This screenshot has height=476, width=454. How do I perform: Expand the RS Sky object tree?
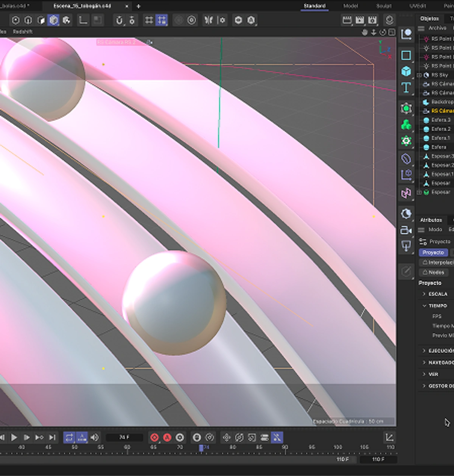(419, 75)
